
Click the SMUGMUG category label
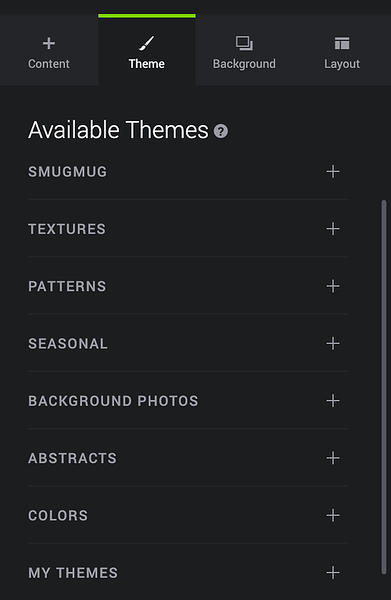click(x=68, y=172)
